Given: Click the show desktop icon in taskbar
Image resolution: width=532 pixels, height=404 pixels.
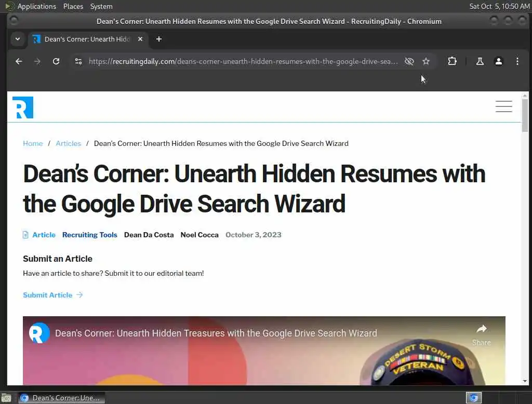Looking at the screenshot, I should [6, 398].
